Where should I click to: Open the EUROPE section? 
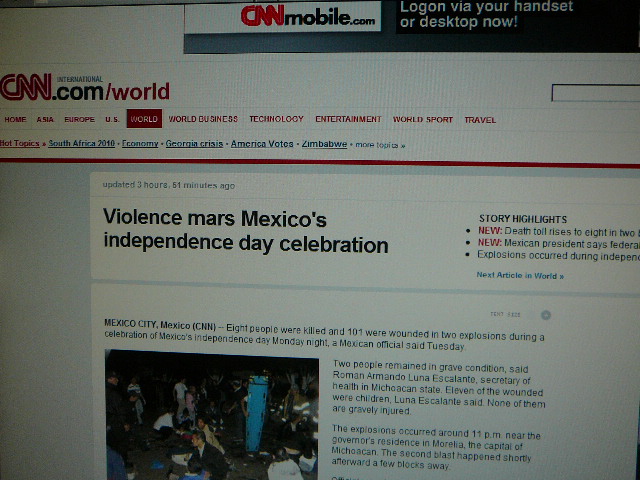pyautogui.click(x=79, y=120)
